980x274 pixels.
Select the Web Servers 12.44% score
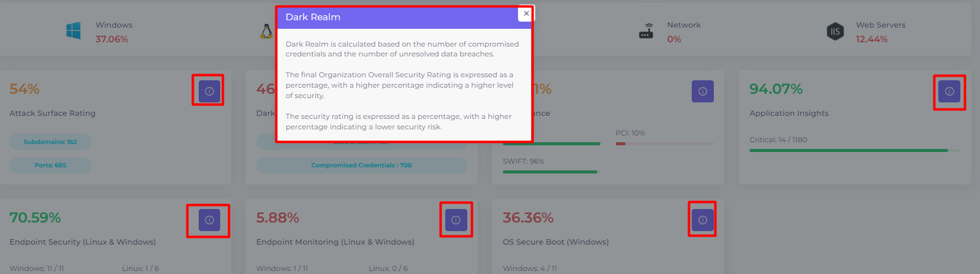point(872,39)
